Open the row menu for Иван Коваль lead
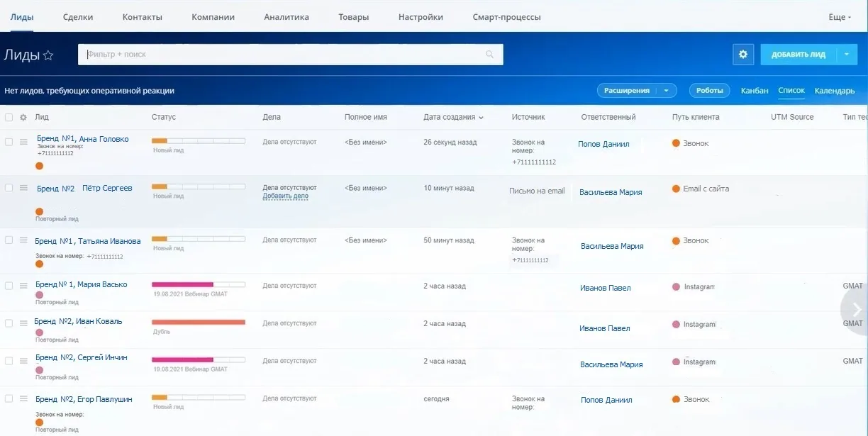The image size is (868, 436). point(23,323)
